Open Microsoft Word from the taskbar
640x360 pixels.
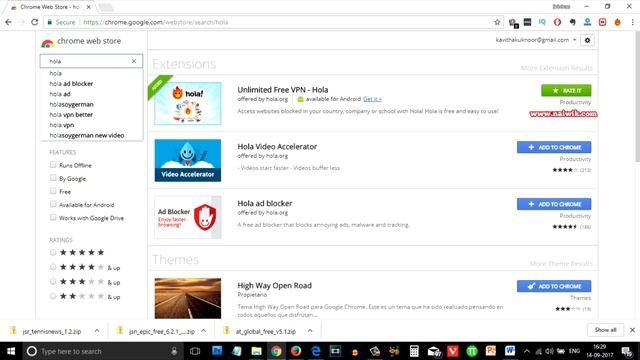(x=510, y=351)
